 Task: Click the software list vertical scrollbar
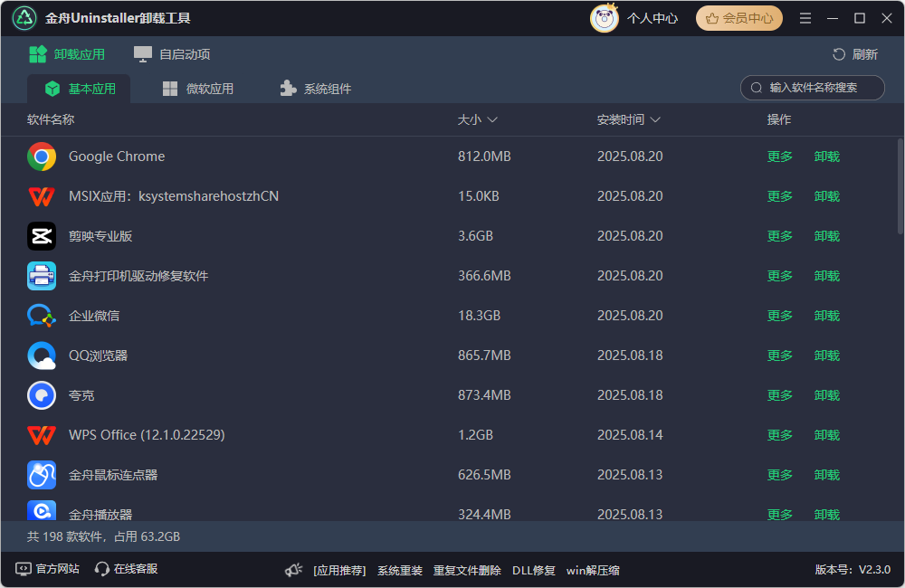(x=900, y=186)
